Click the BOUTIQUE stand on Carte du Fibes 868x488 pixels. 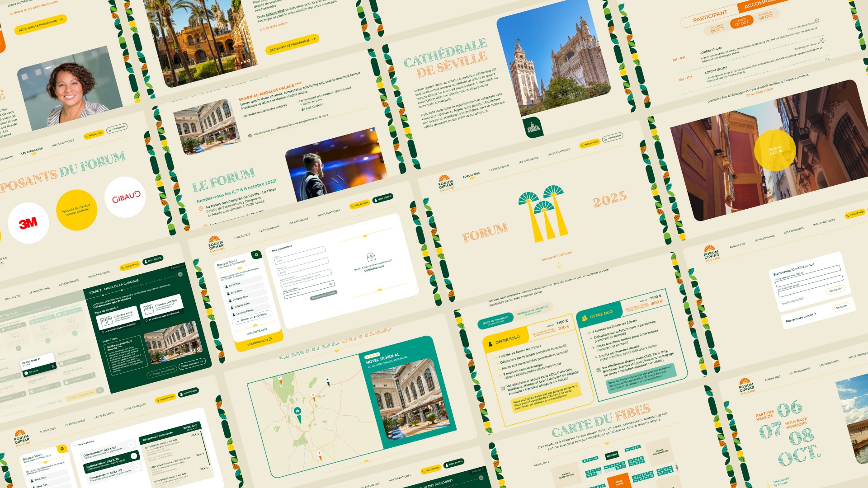pyautogui.click(x=612, y=455)
